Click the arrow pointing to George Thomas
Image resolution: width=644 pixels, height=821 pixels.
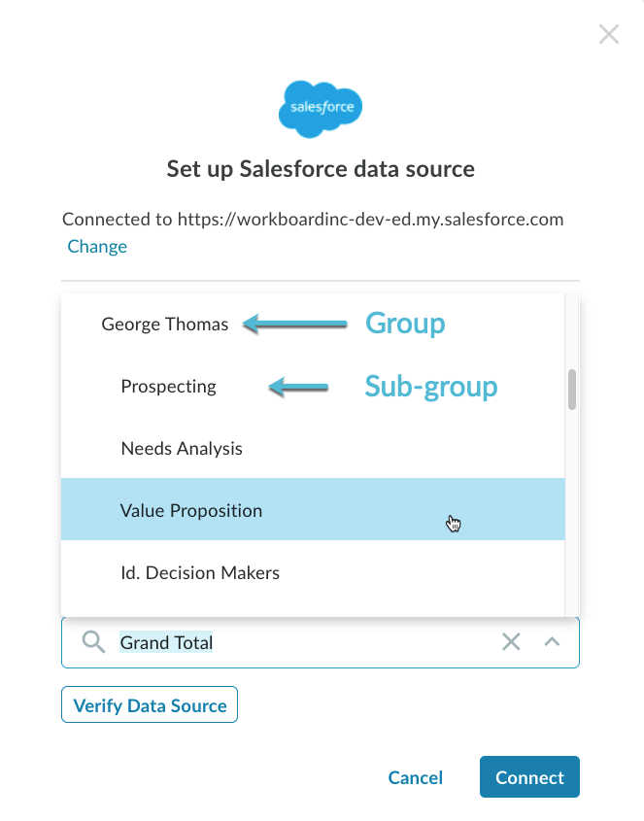pyautogui.click(x=295, y=325)
